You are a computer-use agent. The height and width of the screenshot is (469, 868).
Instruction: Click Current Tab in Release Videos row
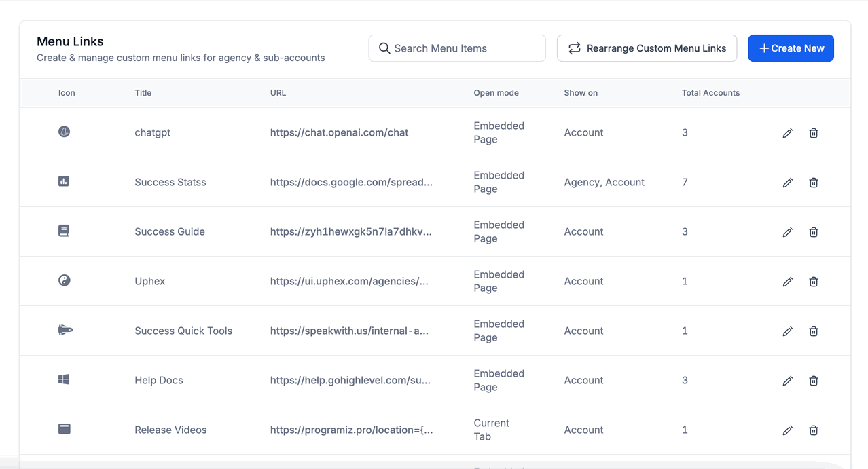tap(491, 430)
